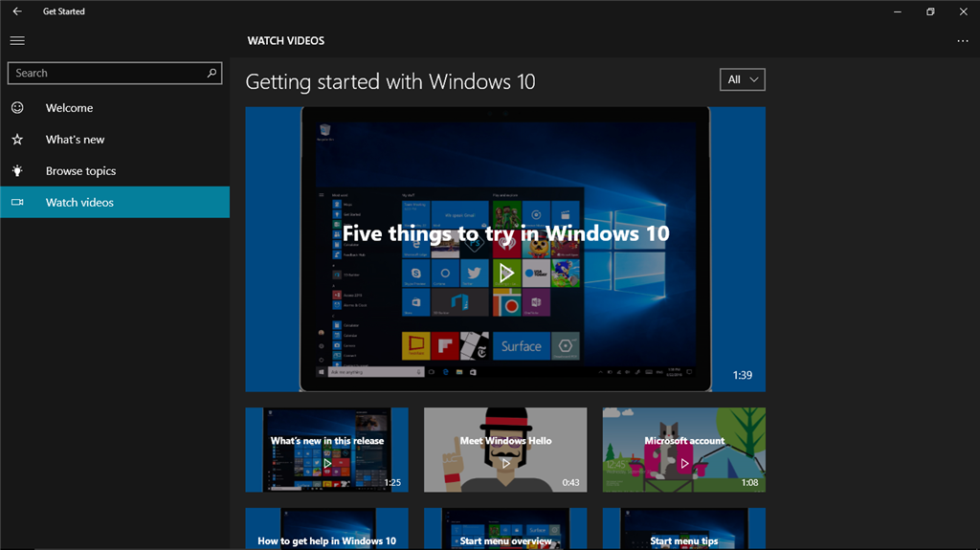Play the Meet Windows Hello video
Viewport: 980px width, 550px height.
505,463
